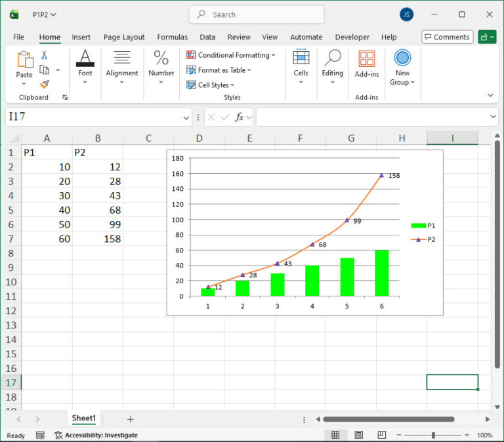Click the zoom slider handle
The height and width of the screenshot is (442, 504).
point(433,435)
